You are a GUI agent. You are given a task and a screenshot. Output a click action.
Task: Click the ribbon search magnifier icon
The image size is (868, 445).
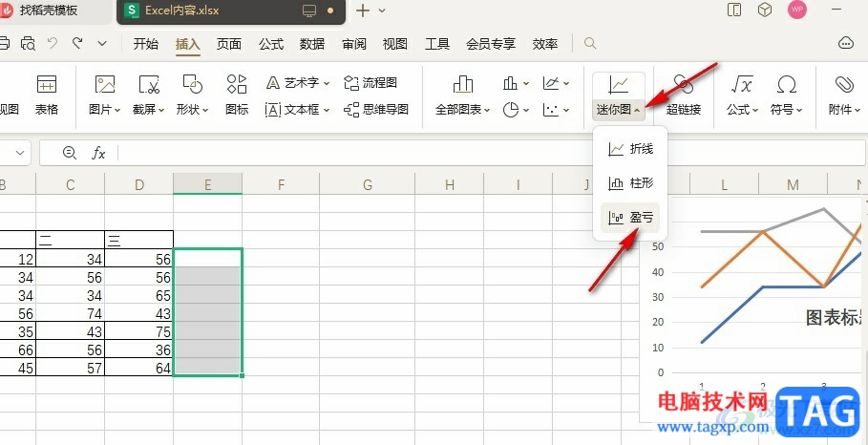point(591,43)
